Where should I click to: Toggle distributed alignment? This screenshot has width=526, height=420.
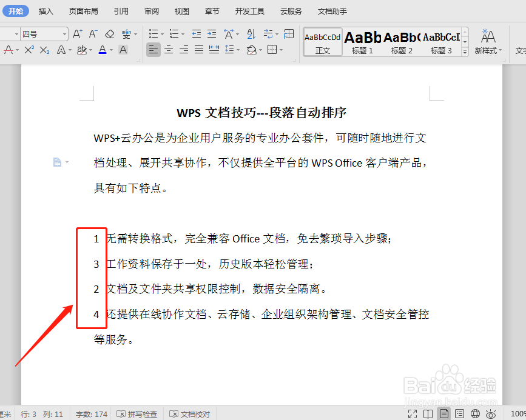click(214, 50)
